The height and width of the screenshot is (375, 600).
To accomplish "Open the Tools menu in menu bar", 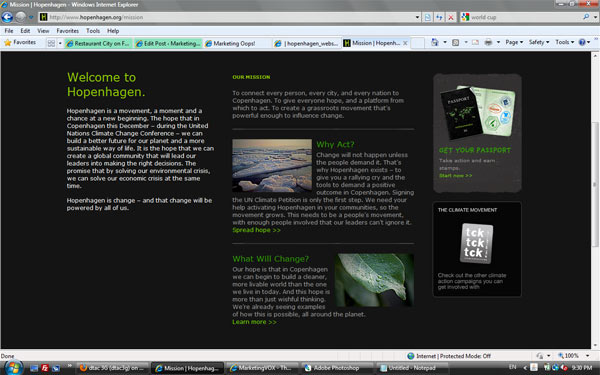I will 93,31.
